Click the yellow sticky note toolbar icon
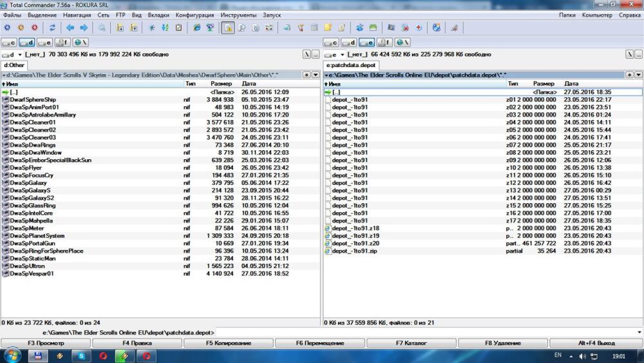 tap(328, 28)
